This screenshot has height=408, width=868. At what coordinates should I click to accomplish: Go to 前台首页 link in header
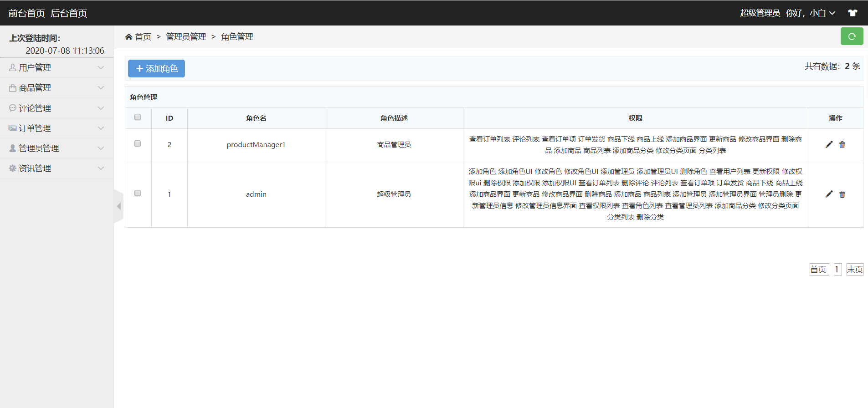tap(27, 13)
